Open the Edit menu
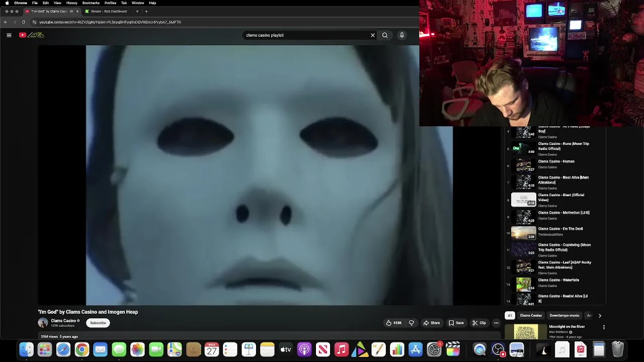 (45, 3)
